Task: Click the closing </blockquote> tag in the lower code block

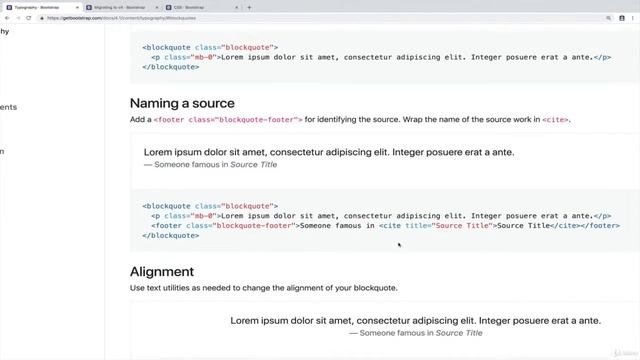Action: pos(171,236)
